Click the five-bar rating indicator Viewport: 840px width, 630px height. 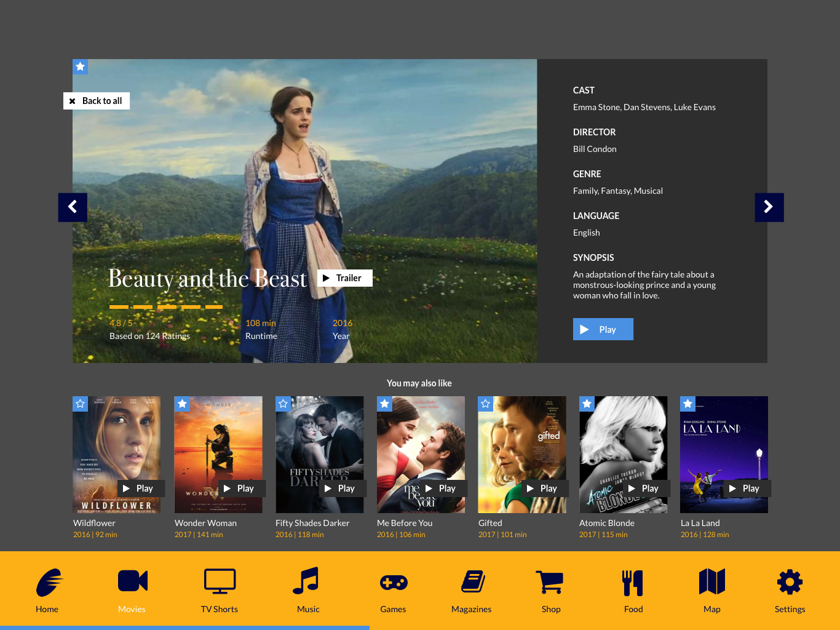coord(166,306)
